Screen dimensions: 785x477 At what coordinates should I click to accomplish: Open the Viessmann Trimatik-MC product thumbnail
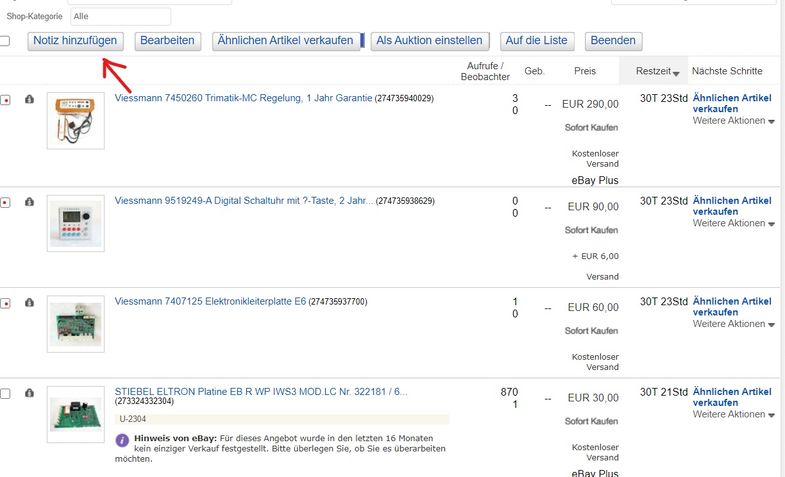point(75,121)
